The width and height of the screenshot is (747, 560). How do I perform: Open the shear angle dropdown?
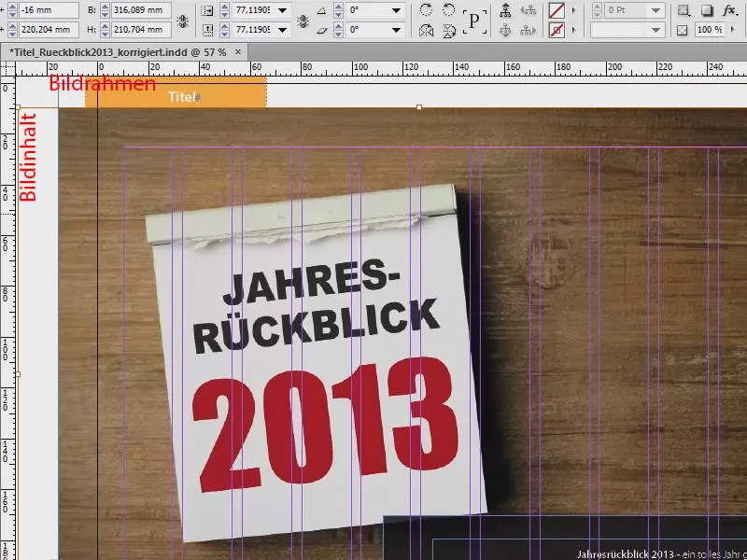point(396,30)
